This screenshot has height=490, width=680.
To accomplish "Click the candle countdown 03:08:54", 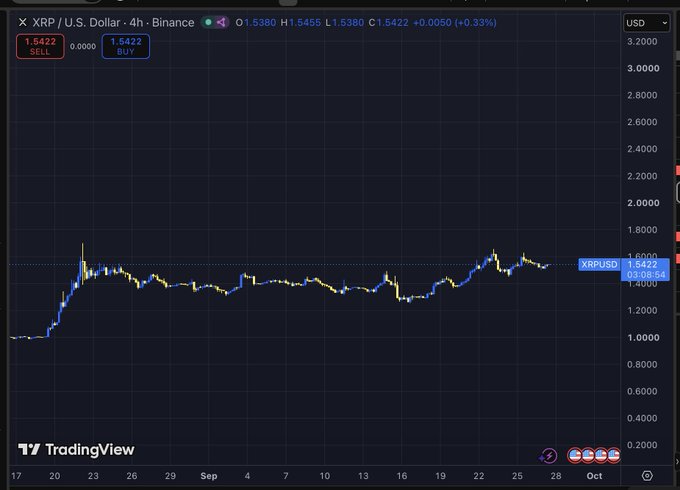I will click(x=646, y=275).
